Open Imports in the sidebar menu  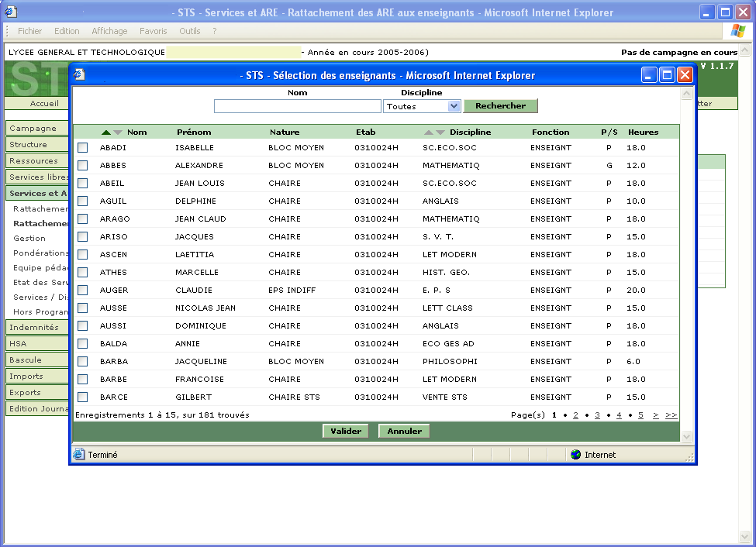36,377
